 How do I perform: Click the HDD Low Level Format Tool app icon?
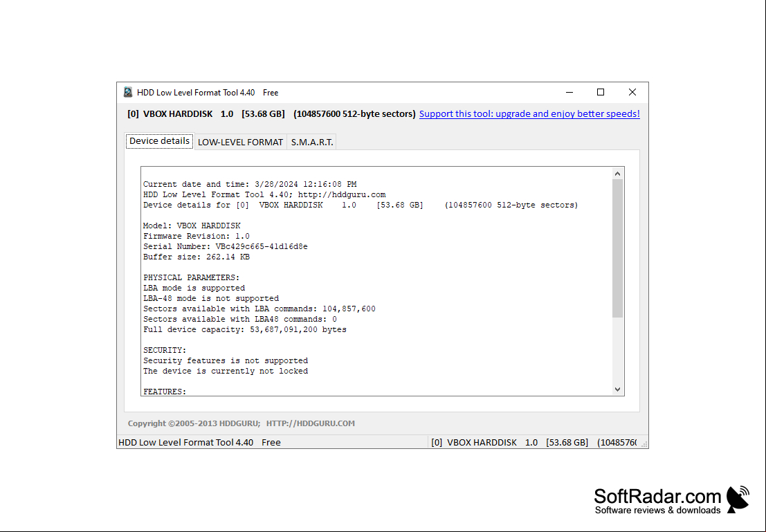pyautogui.click(x=128, y=92)
